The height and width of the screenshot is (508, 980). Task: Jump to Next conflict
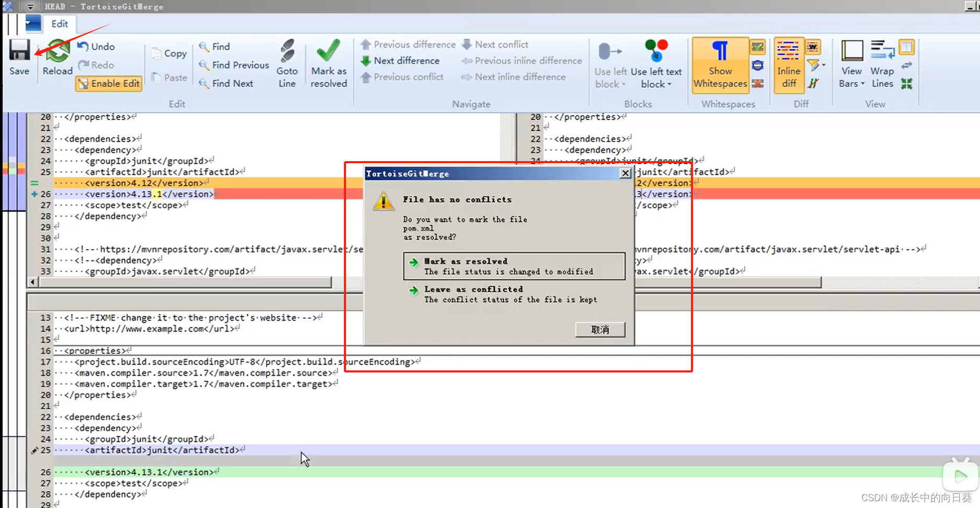pos(495,44)
